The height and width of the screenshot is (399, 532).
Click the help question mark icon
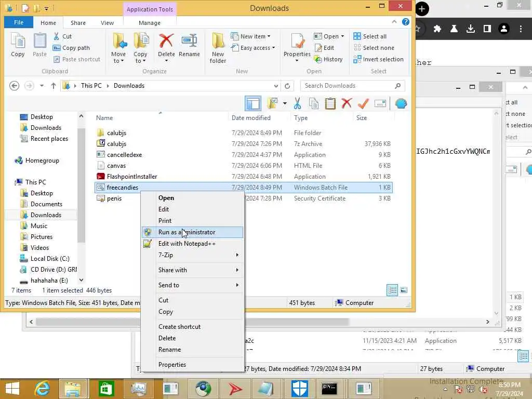tap(405, 22)
